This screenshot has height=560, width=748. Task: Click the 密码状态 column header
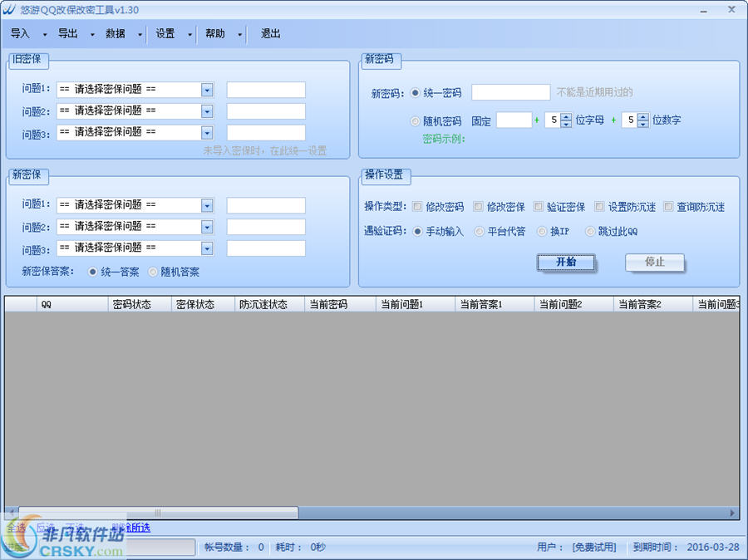(140, 304)
